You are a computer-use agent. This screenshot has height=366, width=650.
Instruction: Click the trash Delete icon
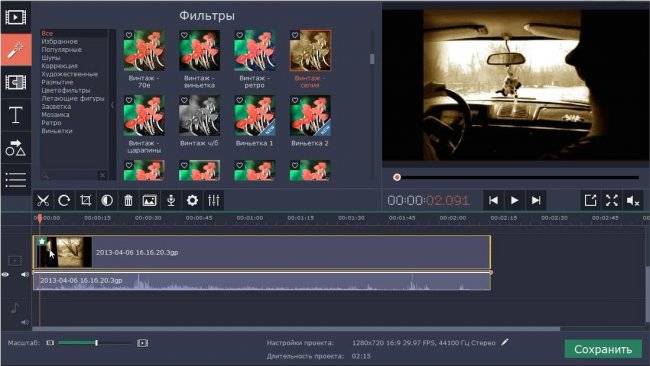coord(128,201)
